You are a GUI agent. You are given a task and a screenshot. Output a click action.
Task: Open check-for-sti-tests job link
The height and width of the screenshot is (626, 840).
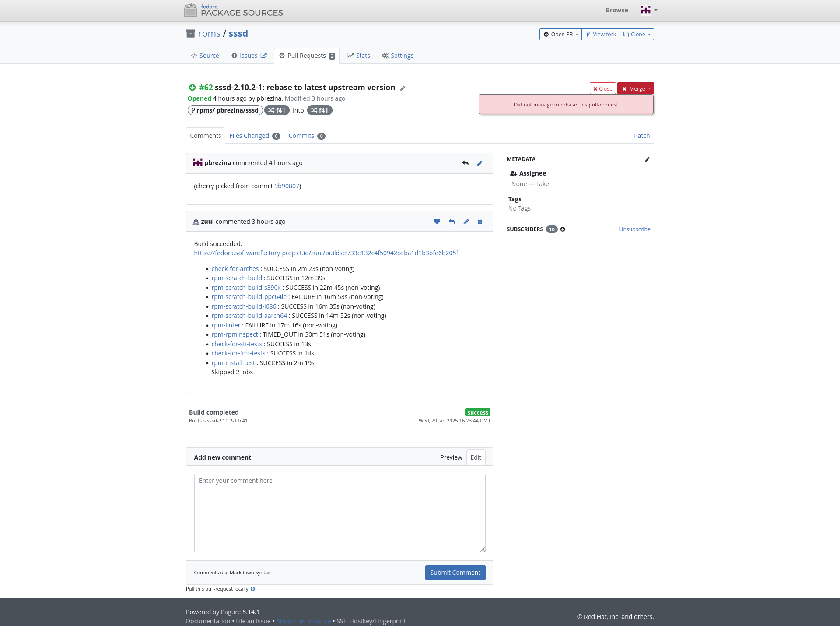tap(237, 344)
